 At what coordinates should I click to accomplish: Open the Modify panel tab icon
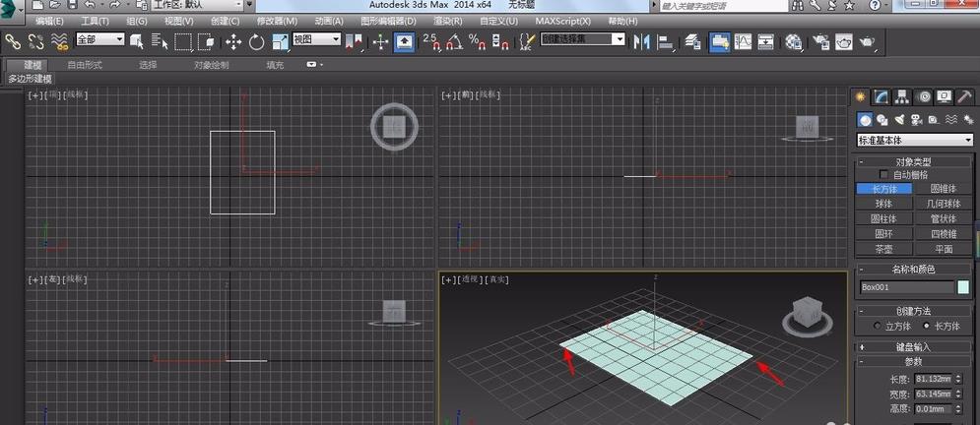pos(882,96)
